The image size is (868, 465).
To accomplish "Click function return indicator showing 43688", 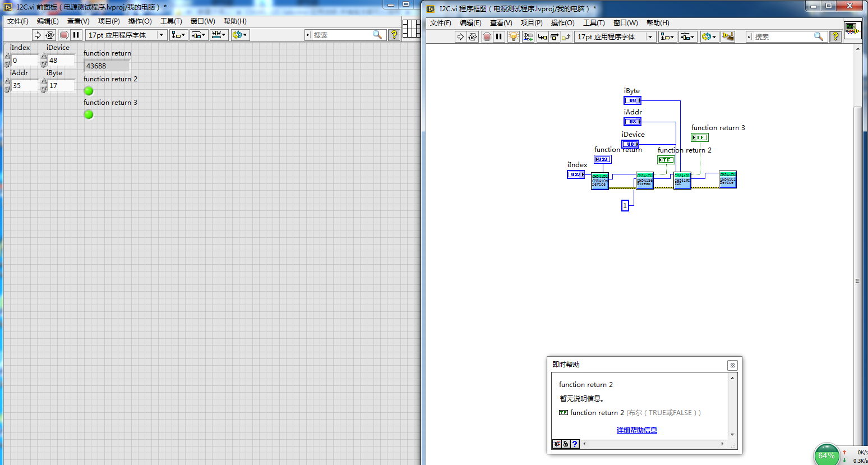I will 107,66.
